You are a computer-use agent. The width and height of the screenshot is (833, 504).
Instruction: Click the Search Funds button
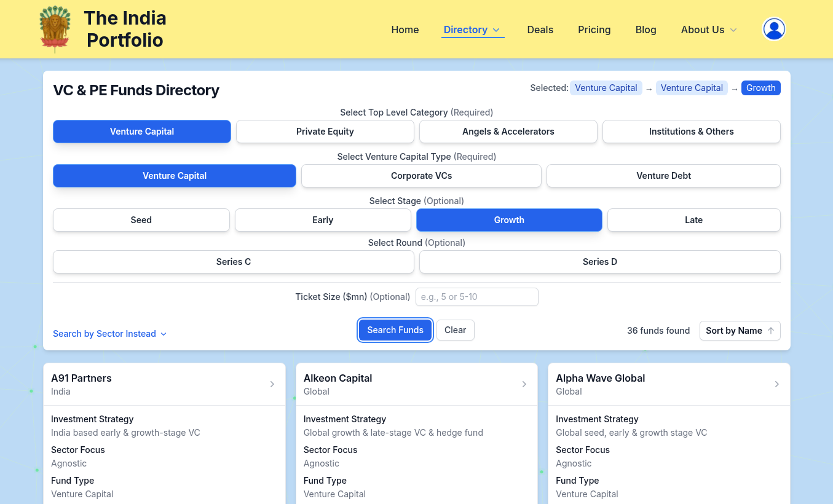(x=395, y=330)
